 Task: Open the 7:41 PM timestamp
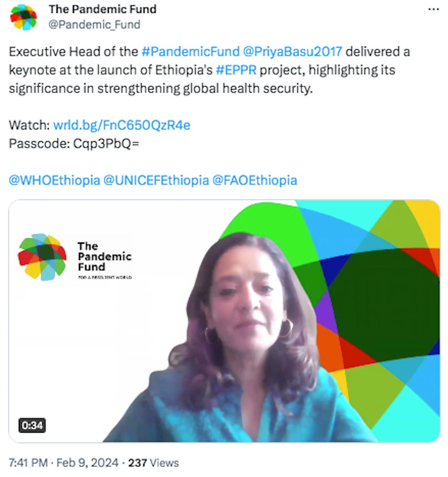tap(28, 463)
